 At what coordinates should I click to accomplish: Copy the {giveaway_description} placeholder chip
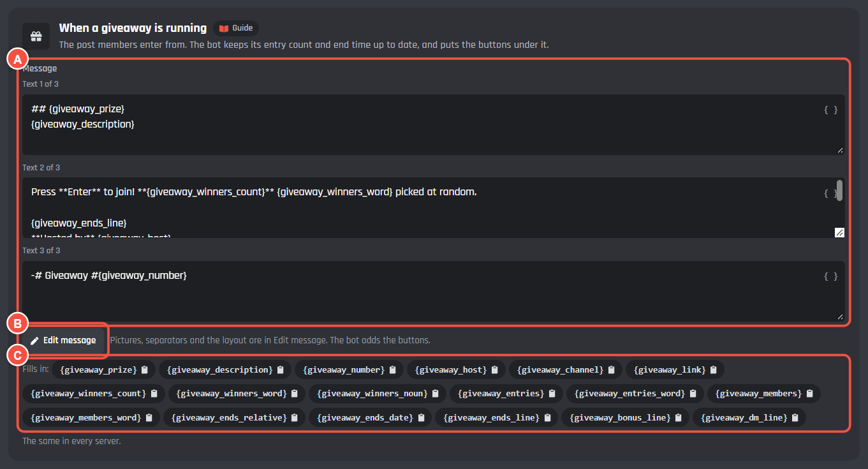click(225, 369)
